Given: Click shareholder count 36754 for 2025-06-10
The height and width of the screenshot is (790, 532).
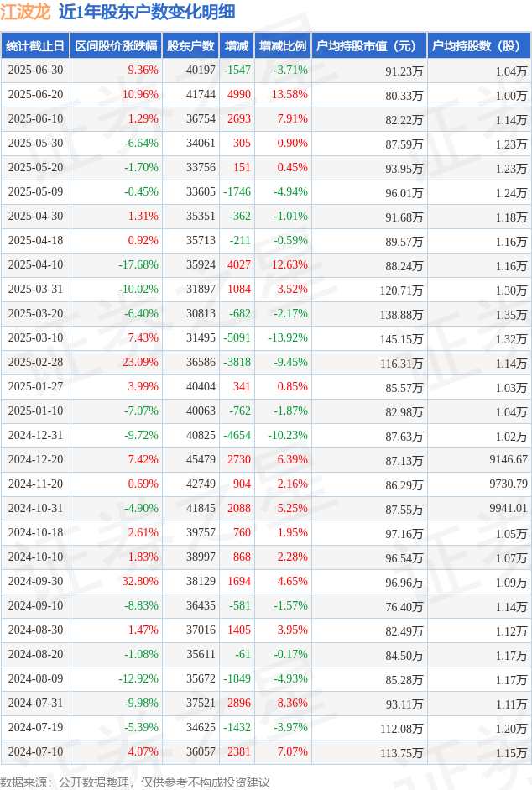Looking at the screenshot, I should pos(201,119).
